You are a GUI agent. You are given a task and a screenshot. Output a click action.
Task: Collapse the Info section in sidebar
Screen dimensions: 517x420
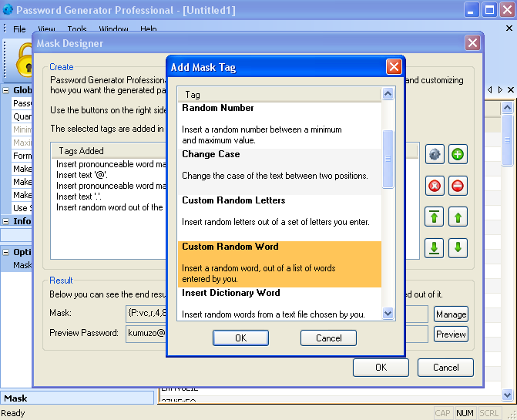(x=5, y=221)
